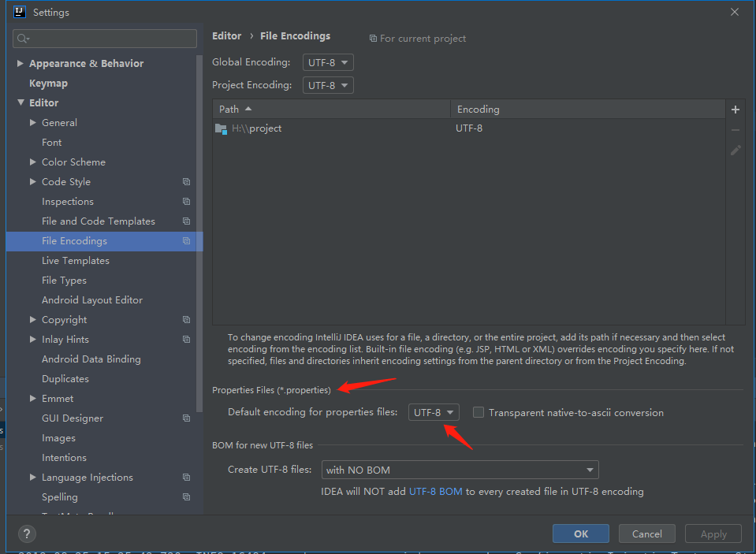The width and height of the screenshot is (756, 554).
Task: Expand the Emmet node
Action: point(33,398)
